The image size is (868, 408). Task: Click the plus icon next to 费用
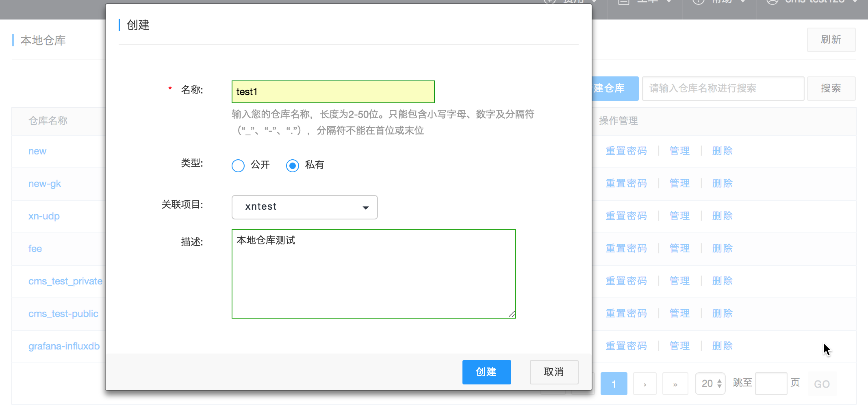[x=549, y=2]
